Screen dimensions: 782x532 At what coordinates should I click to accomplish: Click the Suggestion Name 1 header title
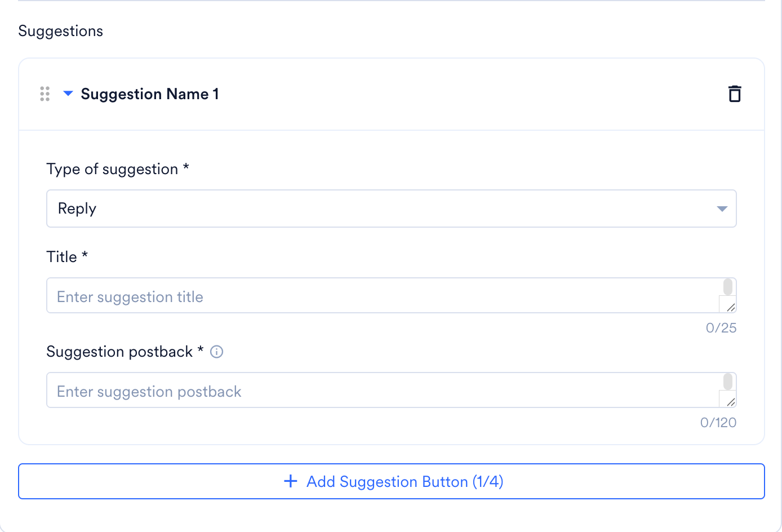150,94
